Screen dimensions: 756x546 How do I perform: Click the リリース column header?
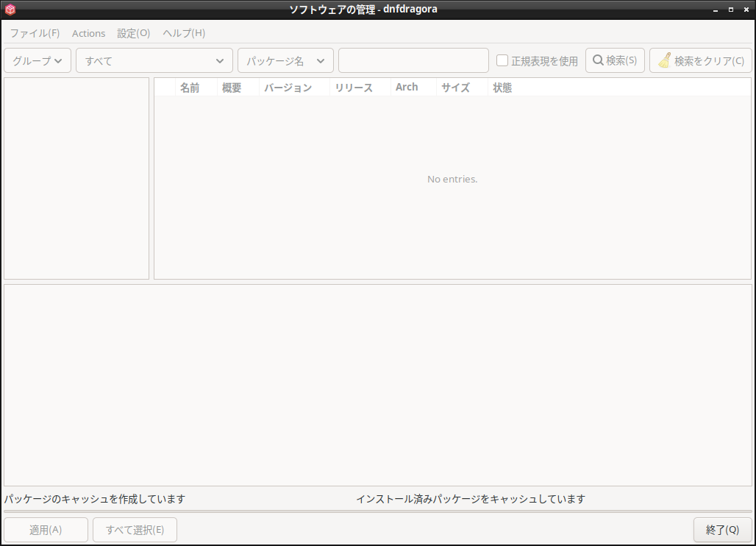360,88
